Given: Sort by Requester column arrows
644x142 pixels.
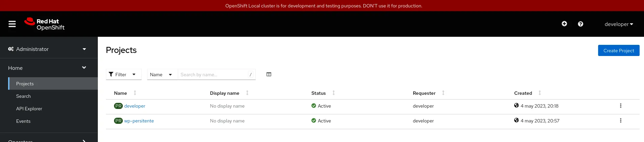Looking at the screenshot, I should coord(443,93).
